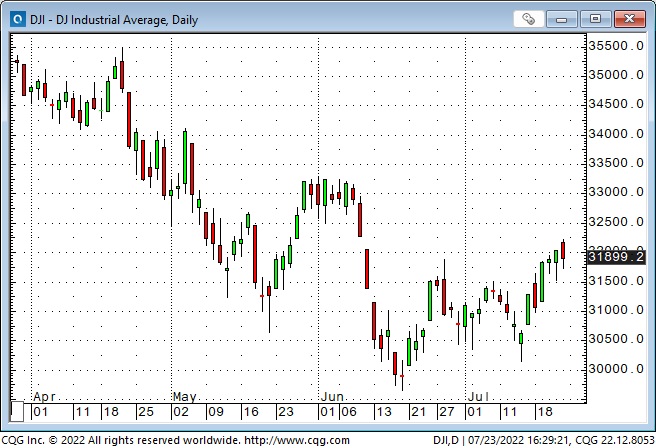Click the 25 date marker on time axis
Viewport: 656px width, 448px height.
[146, 412]
